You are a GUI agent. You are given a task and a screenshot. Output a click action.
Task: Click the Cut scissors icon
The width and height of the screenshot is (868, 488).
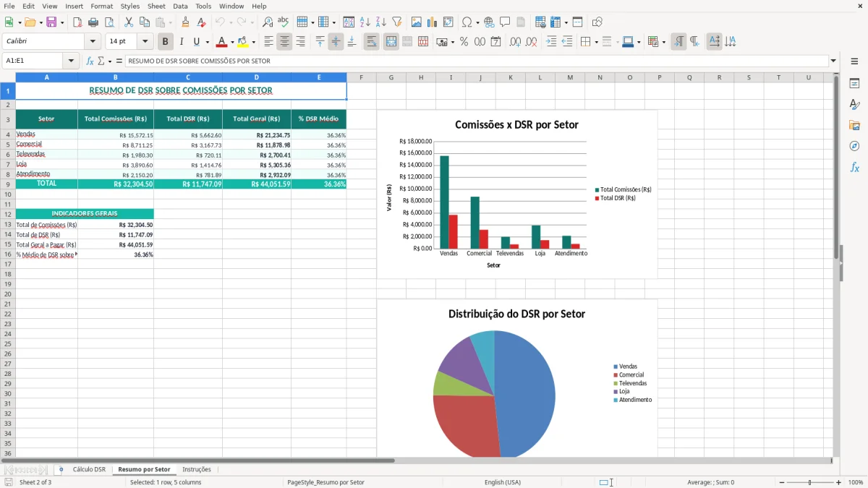[x=129, y=22]
